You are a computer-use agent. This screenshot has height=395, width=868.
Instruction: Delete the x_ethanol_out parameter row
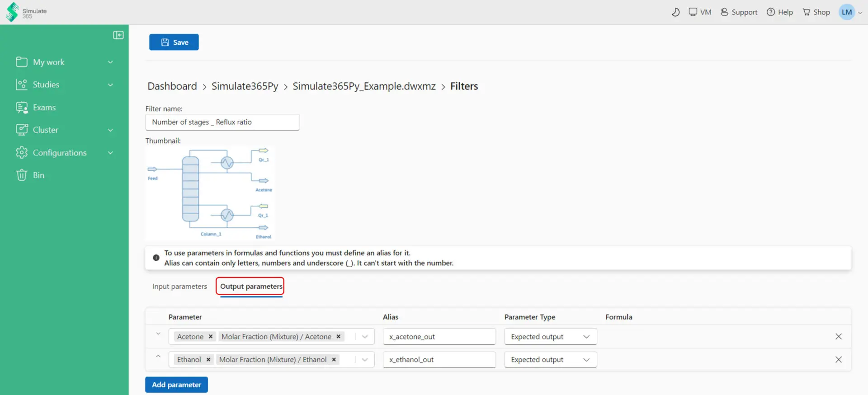coord(839,360)
